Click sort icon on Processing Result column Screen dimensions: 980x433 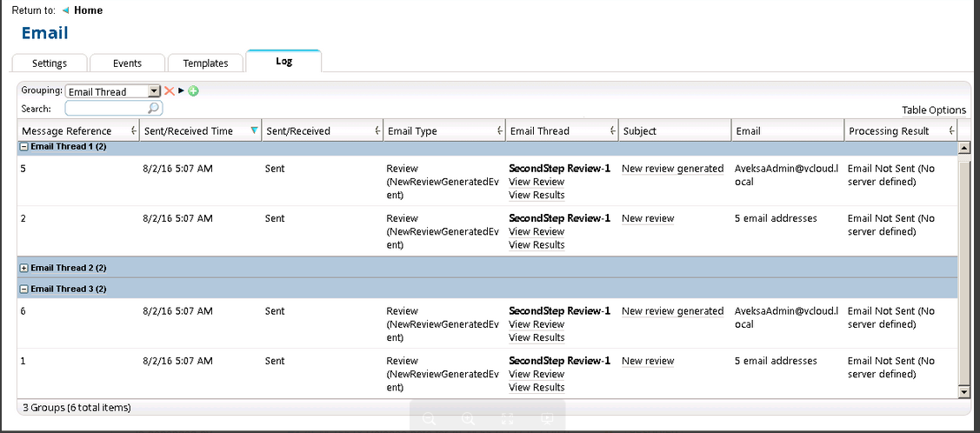coord(951,131)
